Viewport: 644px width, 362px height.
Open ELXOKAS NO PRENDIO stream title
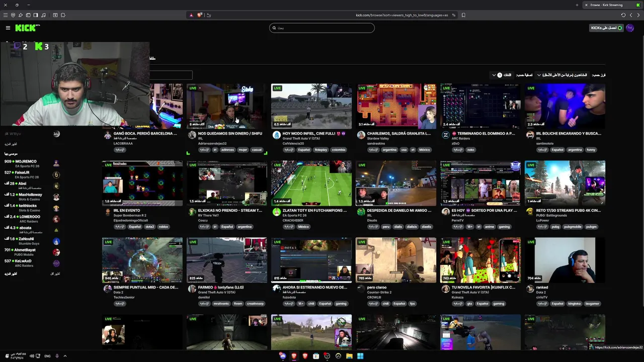click(230, 211)
